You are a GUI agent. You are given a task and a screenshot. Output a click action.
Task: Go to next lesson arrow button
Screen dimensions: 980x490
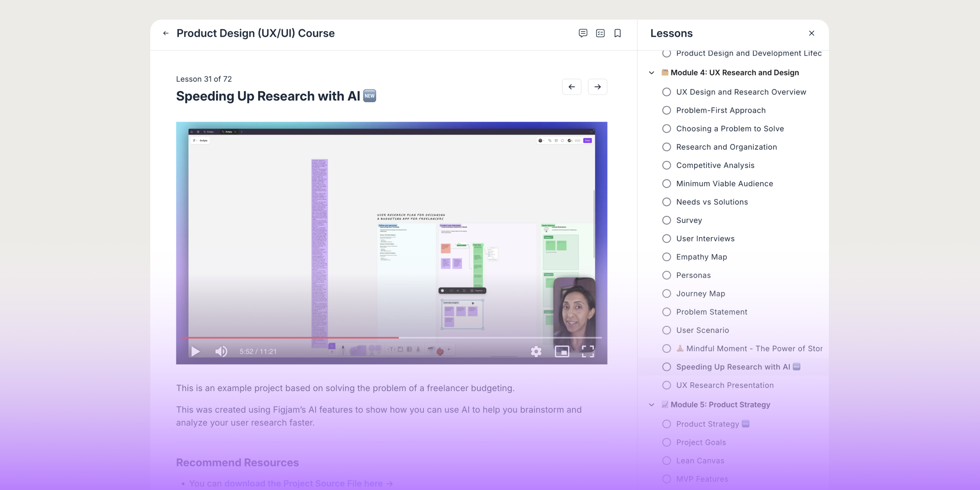pos(597,87)
